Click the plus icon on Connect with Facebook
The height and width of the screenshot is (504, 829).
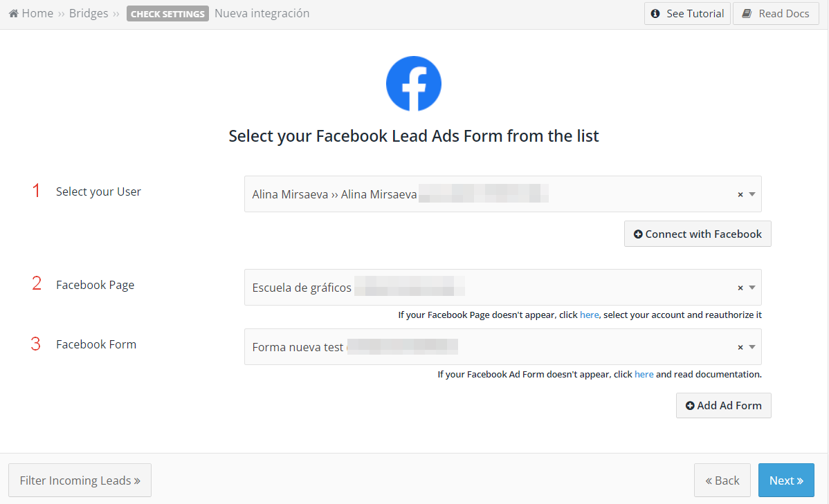tap(638, 234)
